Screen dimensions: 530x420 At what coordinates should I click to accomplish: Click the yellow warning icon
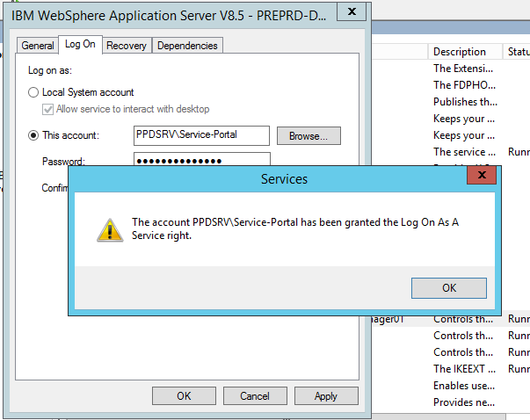click(x=110, y=230)
